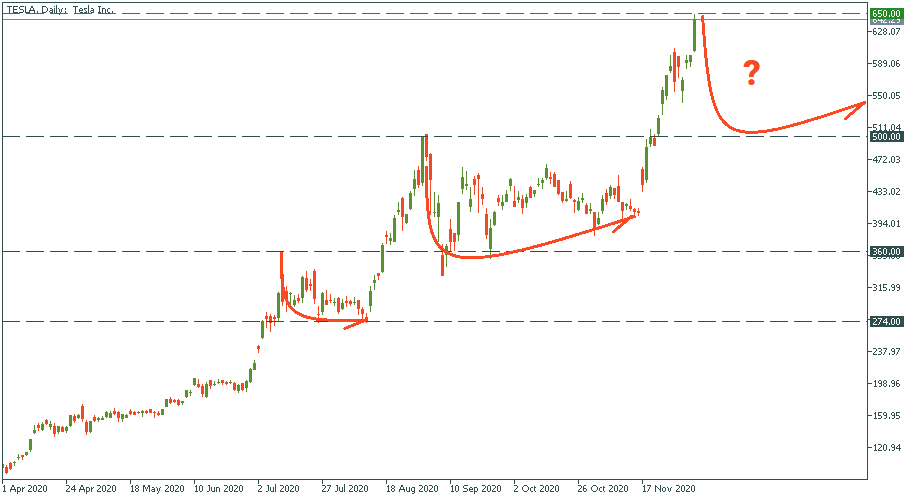Click the arrowhead ending the projected forecast curve
The width and height of the screenshot is (915, 500).
pyautogui.click(x=857, y=106)
